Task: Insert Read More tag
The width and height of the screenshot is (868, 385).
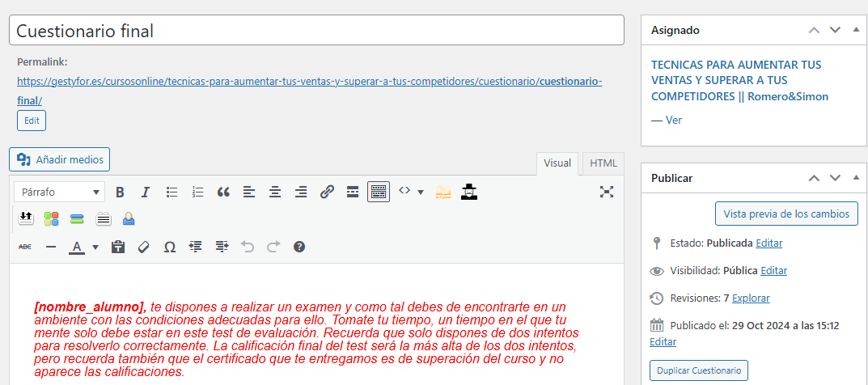Action: coord(353,192)
